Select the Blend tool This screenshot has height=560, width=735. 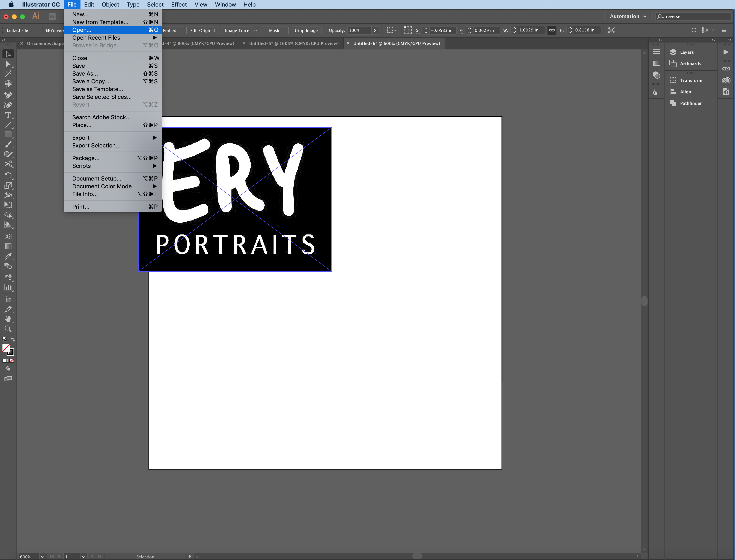(8, 266)
